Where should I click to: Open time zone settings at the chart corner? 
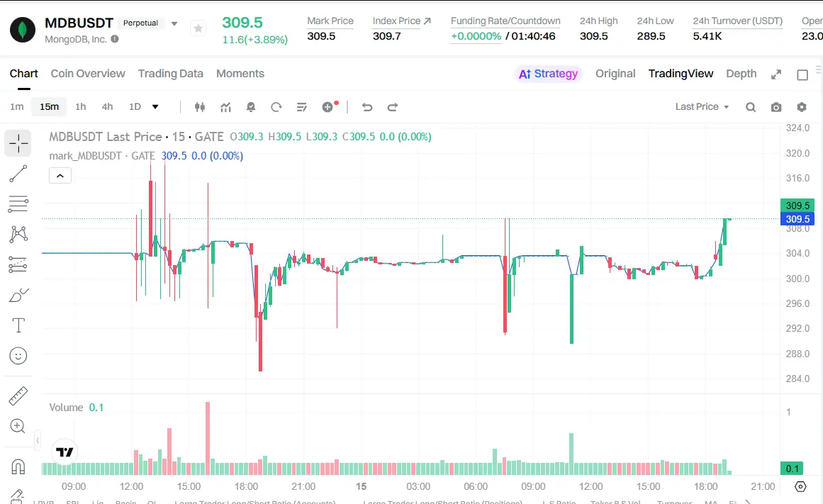(x=800, y=486)
